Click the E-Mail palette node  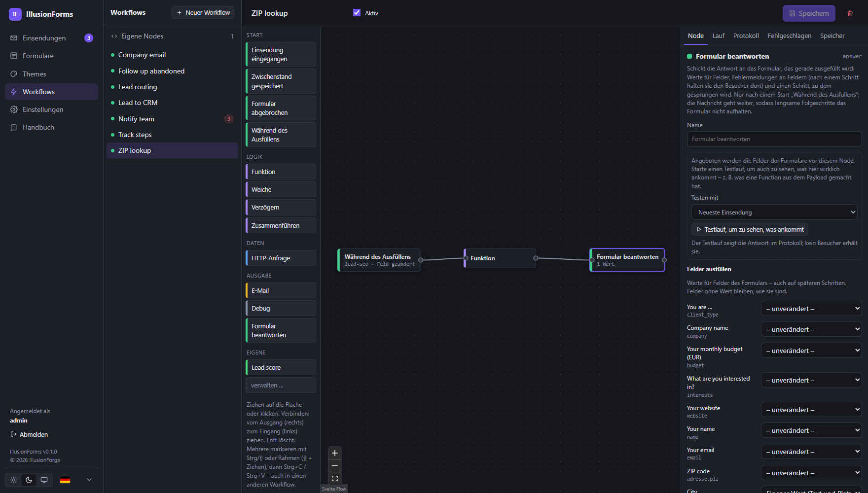281,290
